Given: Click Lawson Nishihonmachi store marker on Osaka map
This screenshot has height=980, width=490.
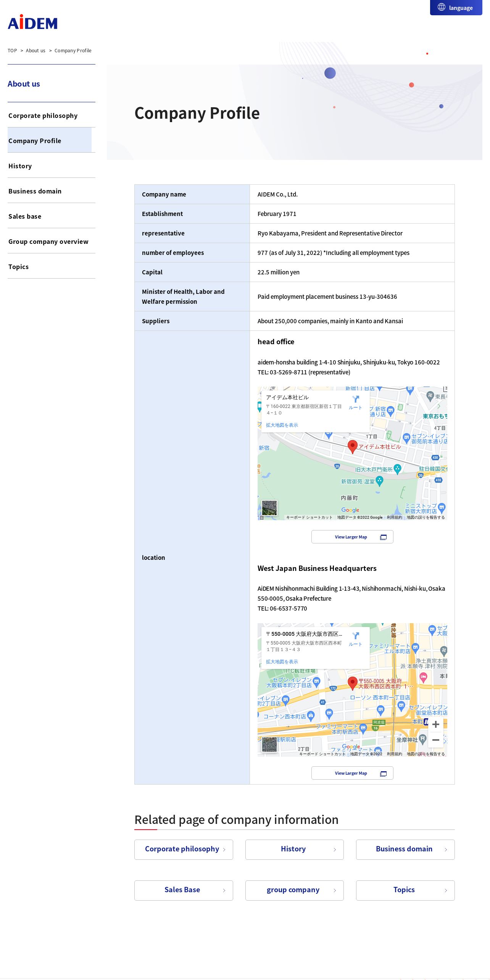Looking at the screenshot, I should tap(380, 710).
